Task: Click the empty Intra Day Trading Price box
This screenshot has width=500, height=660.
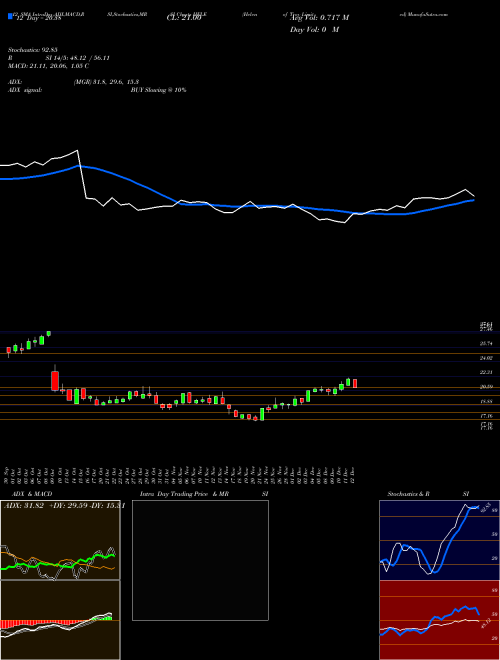Action: (200, 560)
